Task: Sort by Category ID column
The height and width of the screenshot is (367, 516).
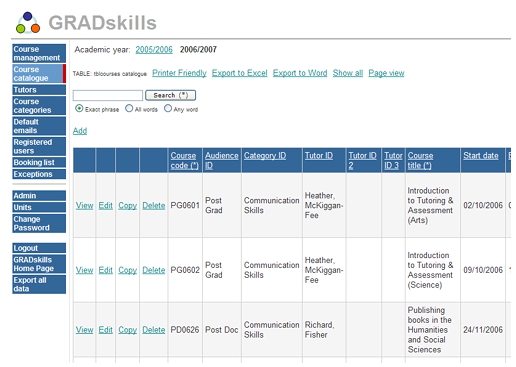Action: click(265, 156)
